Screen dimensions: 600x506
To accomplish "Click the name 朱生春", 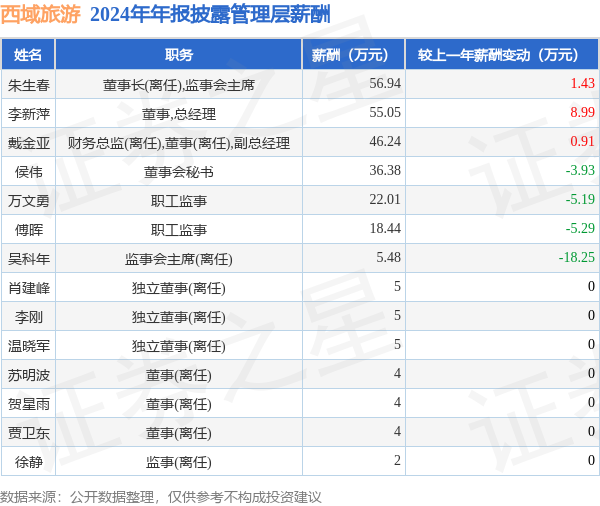I will (x=29, y=85).
